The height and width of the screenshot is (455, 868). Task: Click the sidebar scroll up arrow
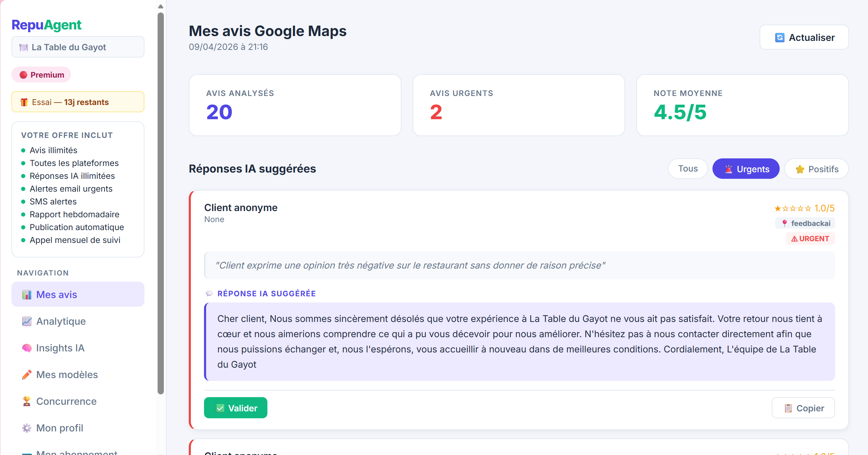[161, 6]
